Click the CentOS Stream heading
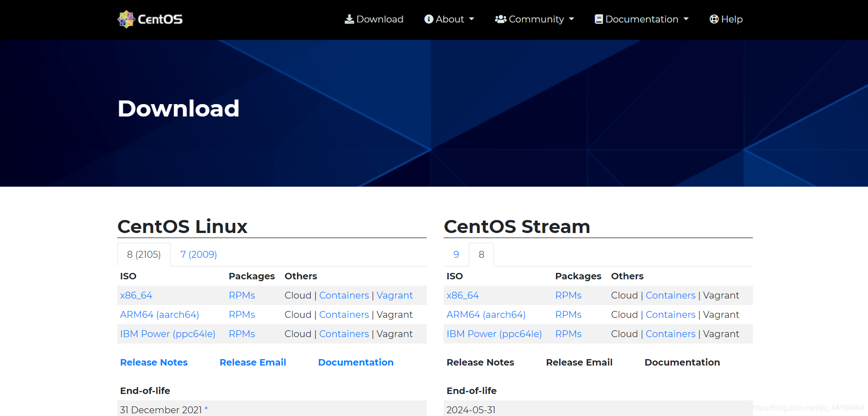The width and height of the screenshot is (868, 416). coord(517,227)
